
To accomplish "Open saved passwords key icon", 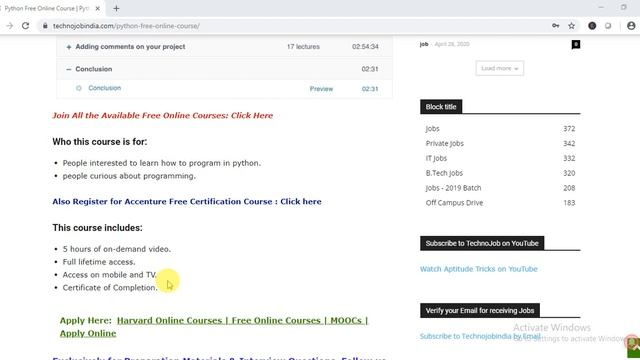I will [556, 26].
